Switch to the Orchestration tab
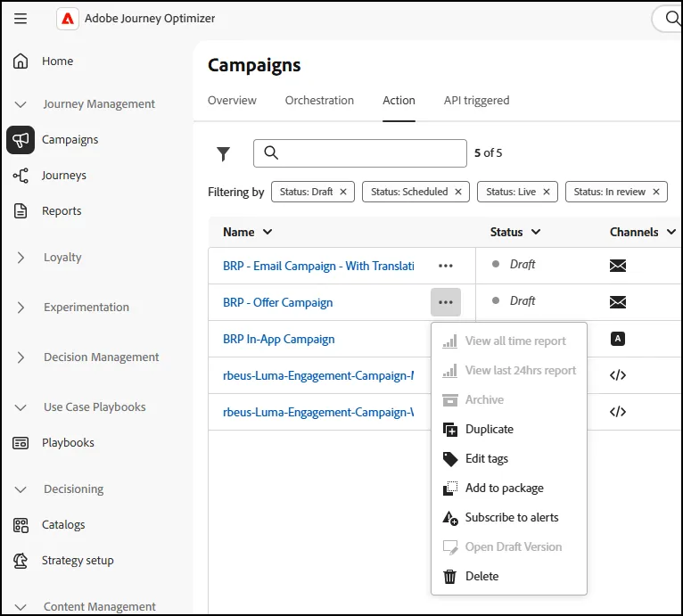683x616 pixels. tap(319, 101)
